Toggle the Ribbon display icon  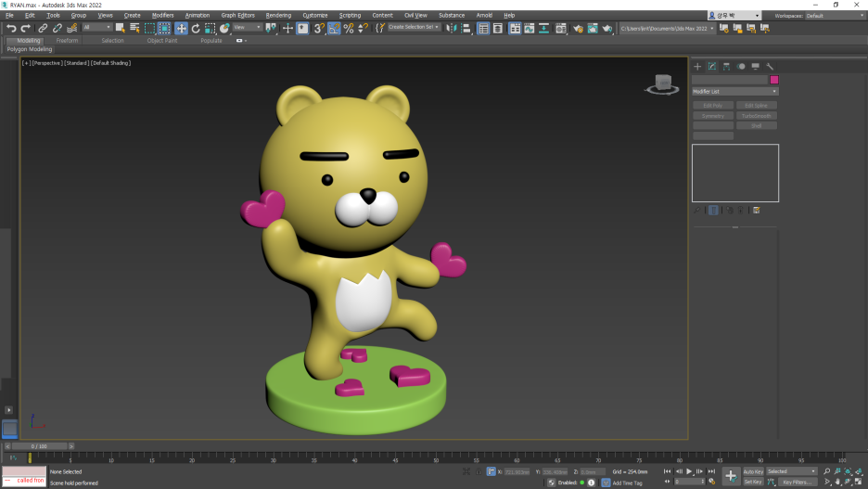pos(515,28)
